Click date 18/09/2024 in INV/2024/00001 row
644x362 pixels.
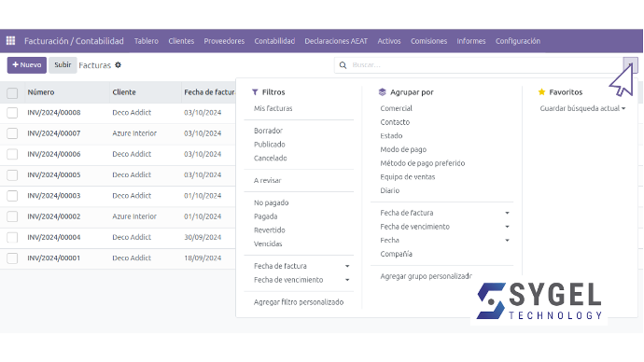pyautogui.click(x=203, y=258)
